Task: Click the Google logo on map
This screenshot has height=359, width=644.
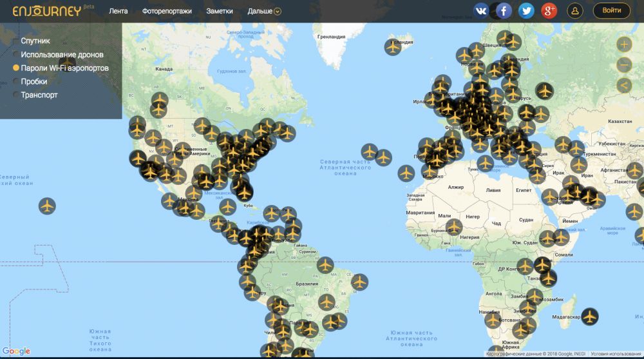Action: pyautogui.click(x=16, y=351)
